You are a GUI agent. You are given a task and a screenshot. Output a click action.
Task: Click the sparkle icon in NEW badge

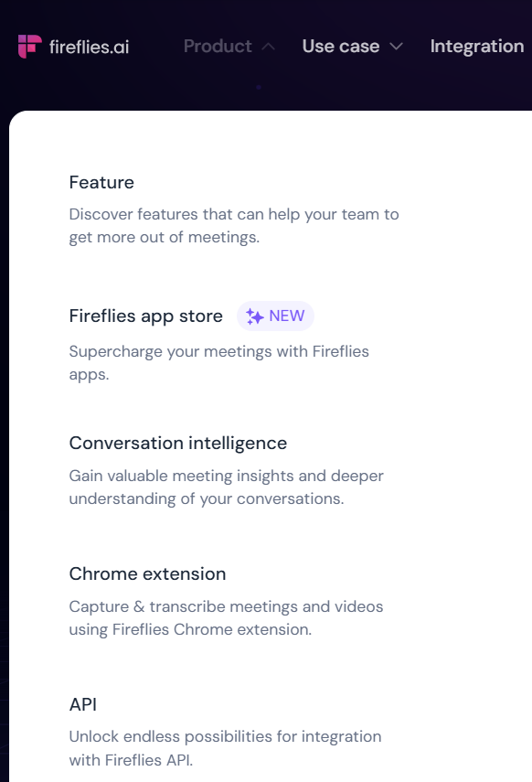[x=255, y=316]
